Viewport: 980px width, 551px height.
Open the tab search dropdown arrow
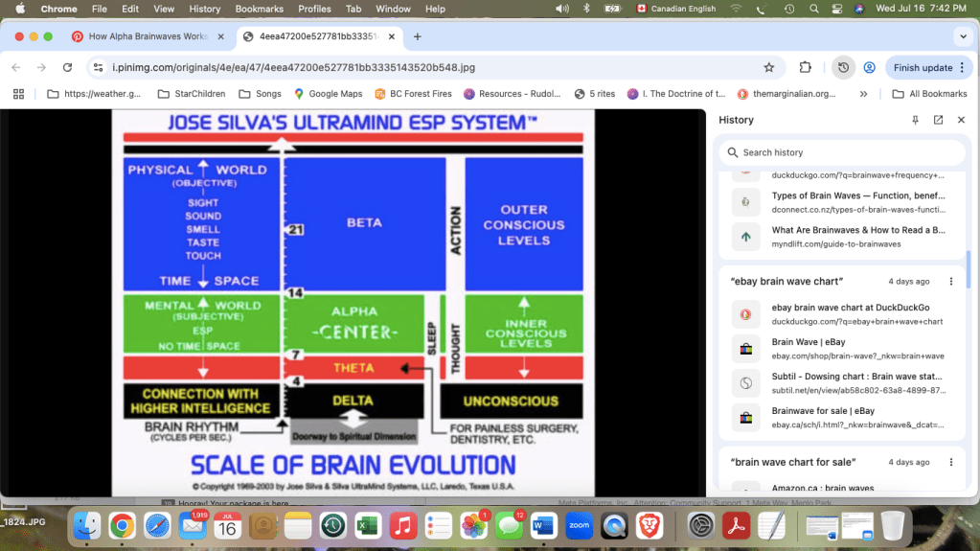coord(963,36)
